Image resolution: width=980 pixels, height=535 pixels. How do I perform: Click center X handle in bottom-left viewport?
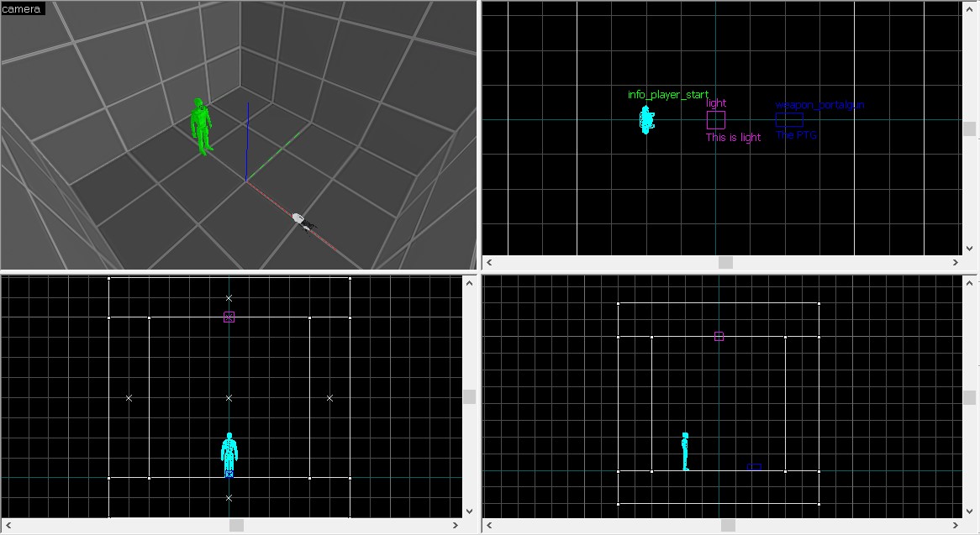[x=229, y=398]
